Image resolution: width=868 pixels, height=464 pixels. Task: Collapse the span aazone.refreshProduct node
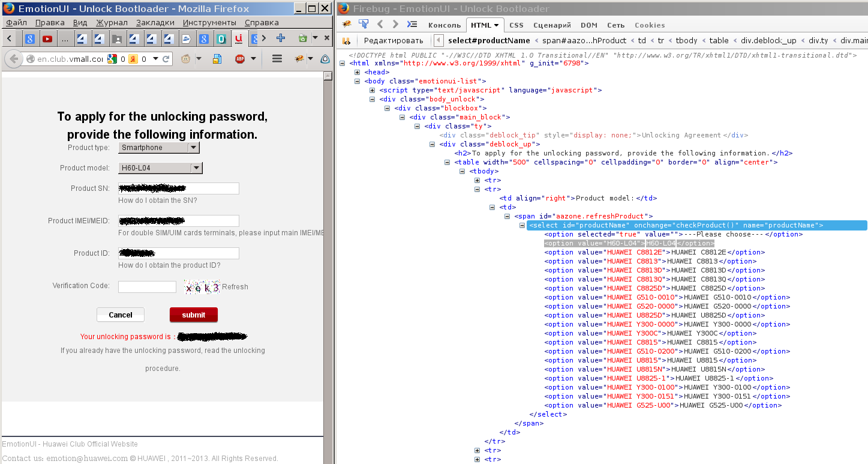point(507,216)
